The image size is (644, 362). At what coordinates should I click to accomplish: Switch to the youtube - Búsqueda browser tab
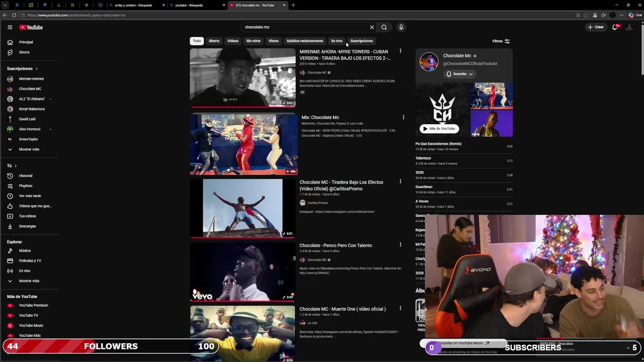click(198, 5)
